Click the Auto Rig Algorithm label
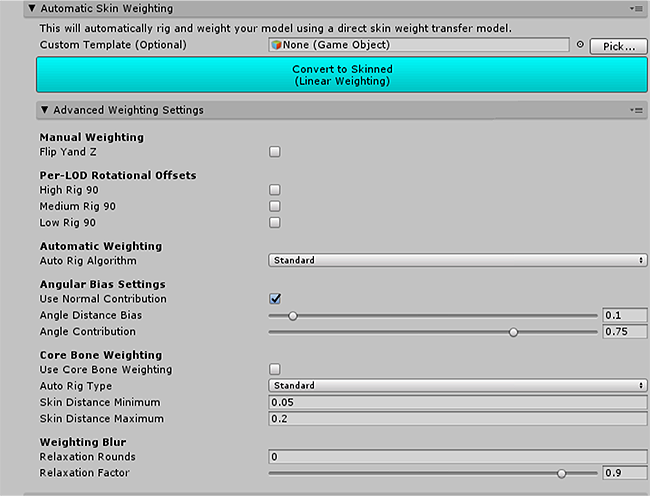Viewport: 650px width, 496px height. pos(88,261)
